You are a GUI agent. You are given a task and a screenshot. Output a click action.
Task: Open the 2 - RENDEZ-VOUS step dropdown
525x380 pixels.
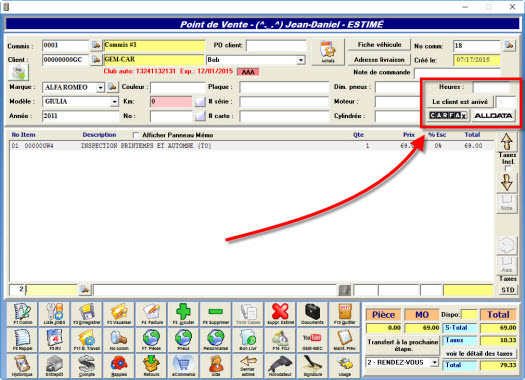click(434, 362)
